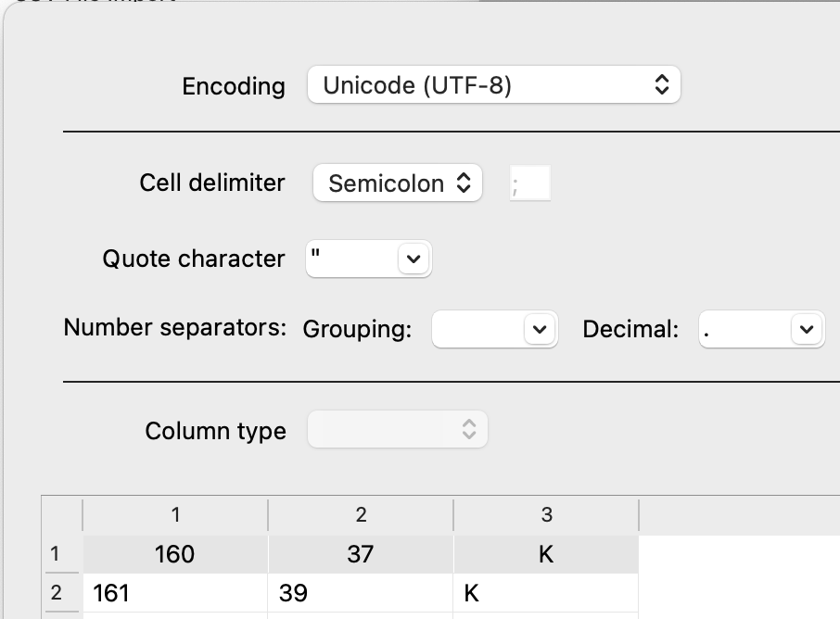The height and width of the screenshot is (619, 840).
Task: Open the Encoding dropdown menu
Action: [x=493, y=85]
